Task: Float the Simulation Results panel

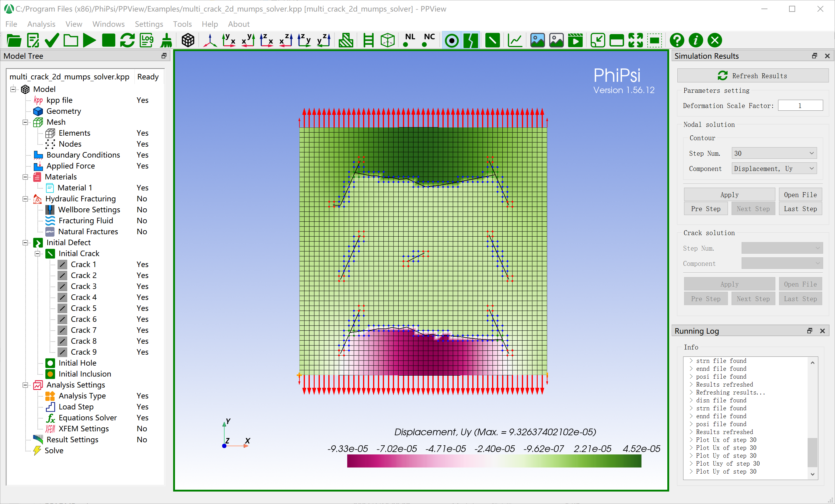Action: [x=815, y=56]
